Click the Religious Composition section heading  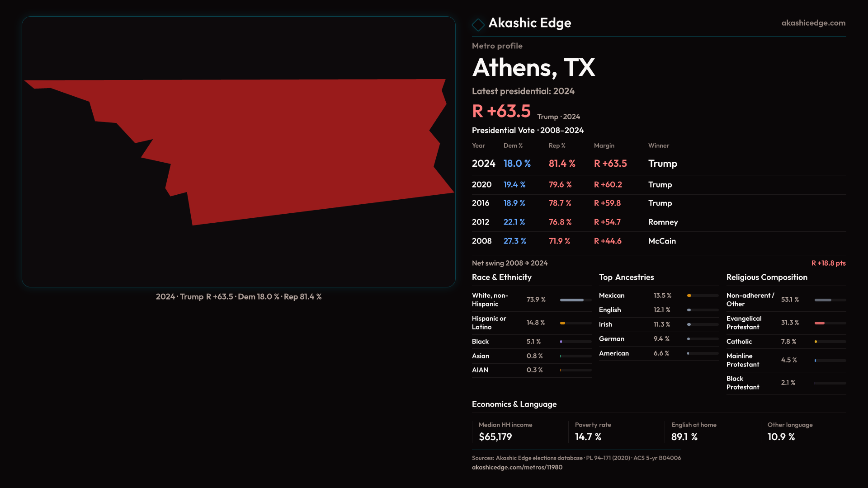tap(766, 277)
